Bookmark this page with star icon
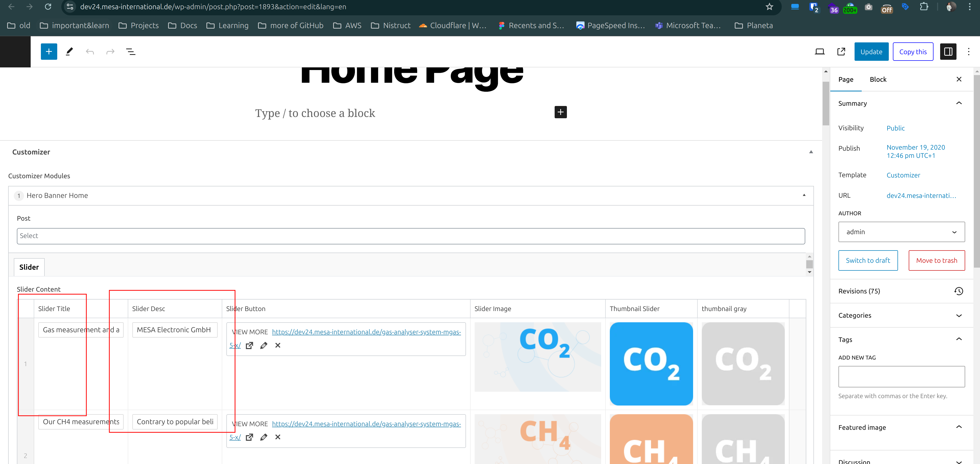Image resolution: width=980 pixels, height=464 pixels. (x=770, y=7)
